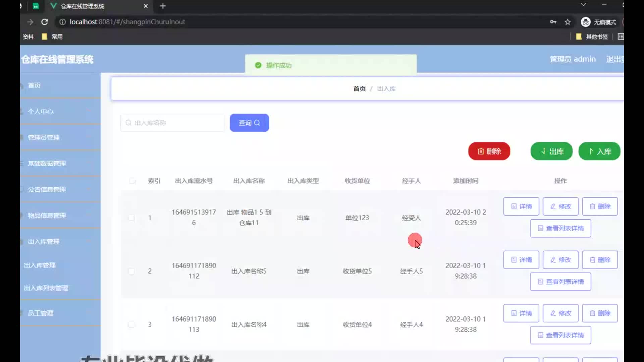Click the red 删除 batch delete button

point(489,151)
